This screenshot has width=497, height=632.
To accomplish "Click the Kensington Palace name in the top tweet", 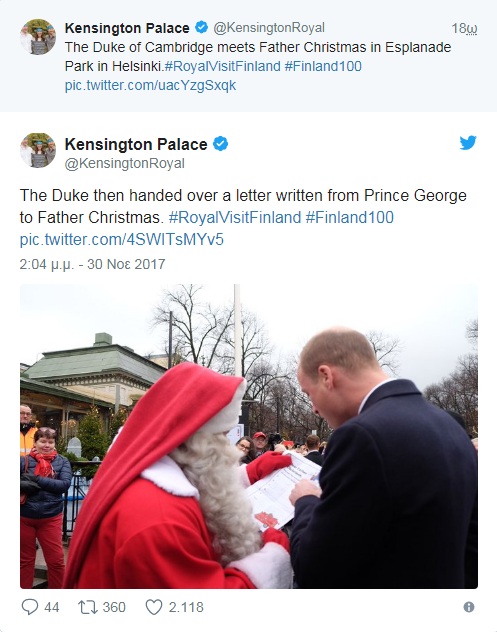I will (127, 28).
